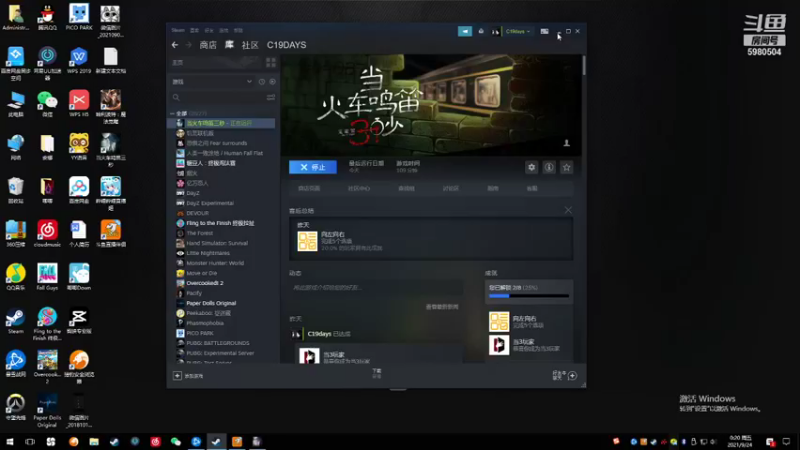Open the 商店页面 store page link

click(309, 188)
